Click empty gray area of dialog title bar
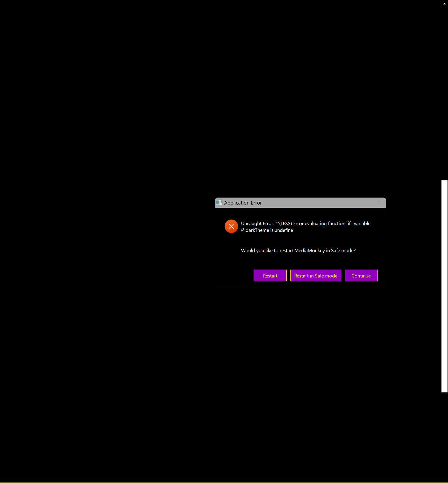The height and width of the screenshot is (483, 448). 315,203
